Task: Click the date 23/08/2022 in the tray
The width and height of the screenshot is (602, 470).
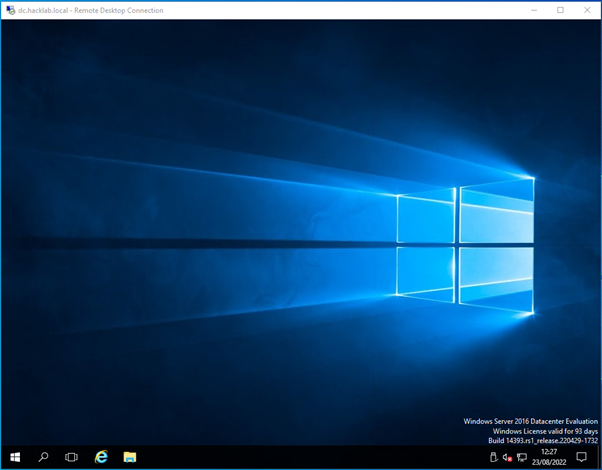Action: point(549,462)
